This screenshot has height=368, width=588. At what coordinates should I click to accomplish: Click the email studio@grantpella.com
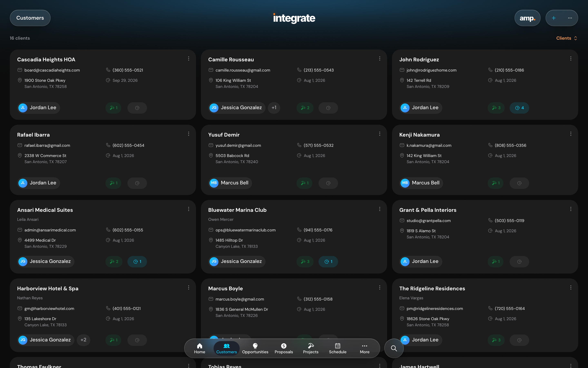click(428, 221)
